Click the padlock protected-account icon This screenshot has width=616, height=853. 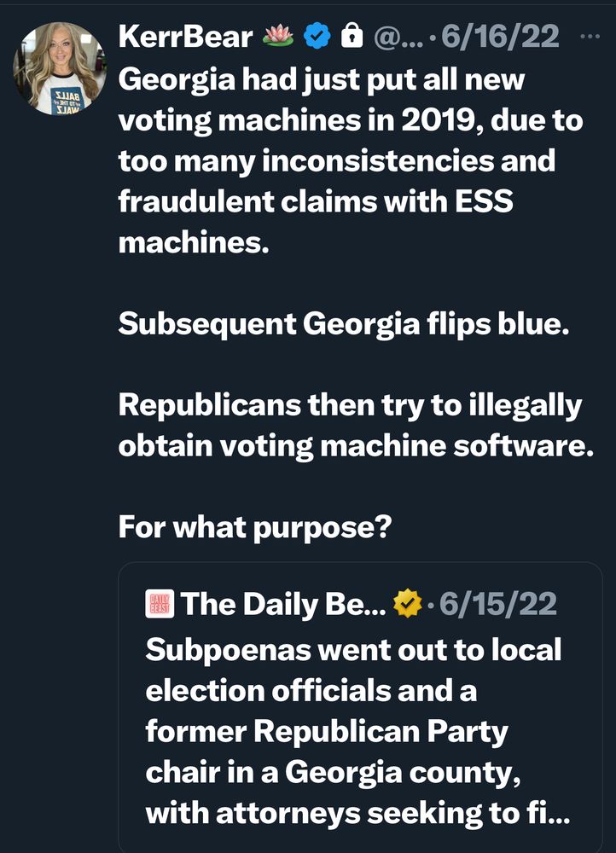[x=348, y=38]
